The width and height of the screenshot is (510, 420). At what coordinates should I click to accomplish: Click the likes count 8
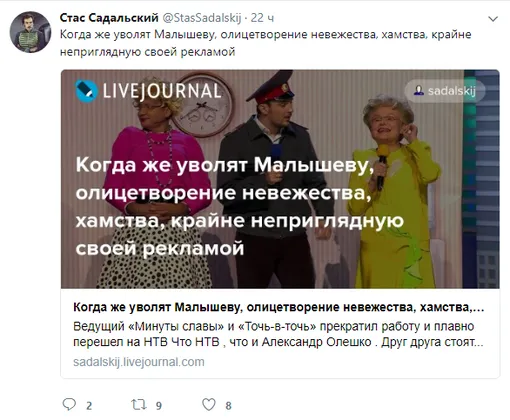click(x=228, y=406)
